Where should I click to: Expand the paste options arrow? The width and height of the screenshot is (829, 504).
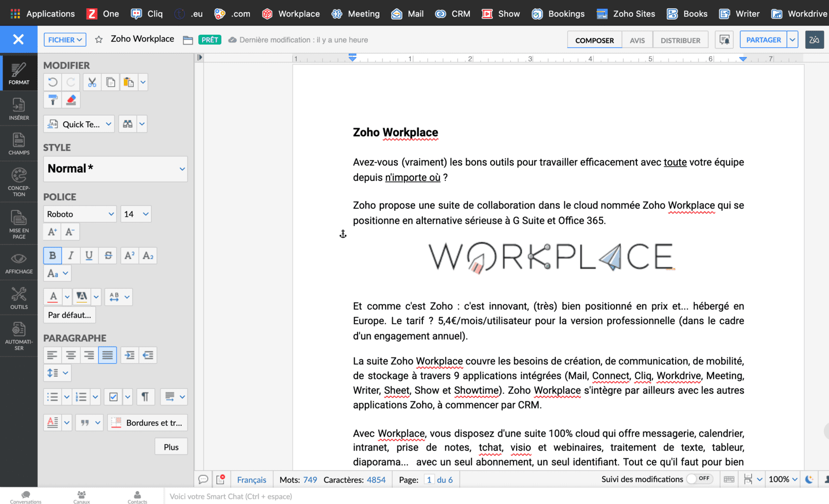pyautogui.click(x=143, y=82)
